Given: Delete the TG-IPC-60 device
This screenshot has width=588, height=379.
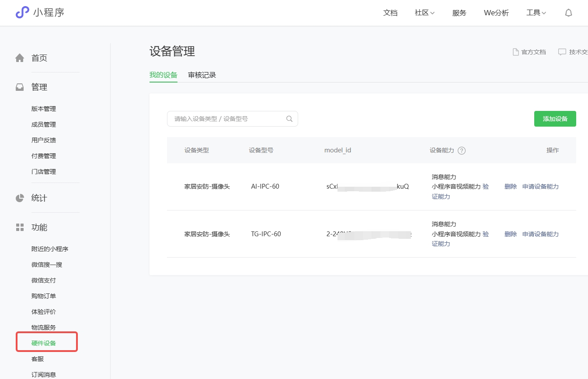Looking at the screenshot, I should tap(511, 234).
